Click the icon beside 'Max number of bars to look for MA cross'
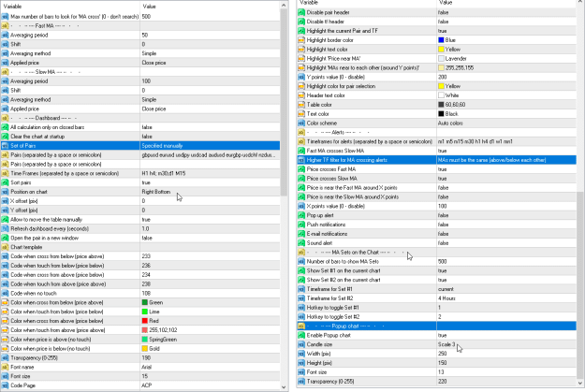 point(5,17)
